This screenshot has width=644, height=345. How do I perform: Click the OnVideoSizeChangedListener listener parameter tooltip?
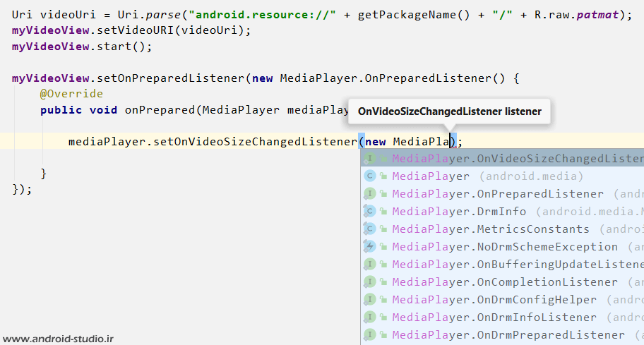click(x=449, y=111)
